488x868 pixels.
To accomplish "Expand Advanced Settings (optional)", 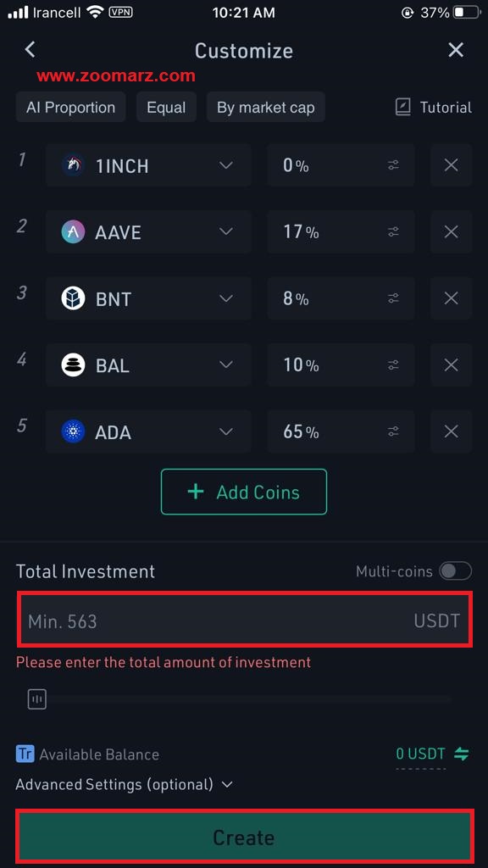I will click(124, 784).
